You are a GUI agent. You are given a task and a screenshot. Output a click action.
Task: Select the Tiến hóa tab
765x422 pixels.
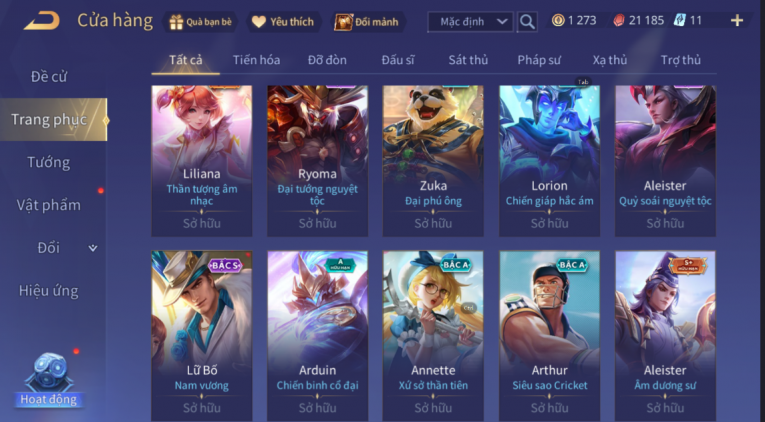256,60
